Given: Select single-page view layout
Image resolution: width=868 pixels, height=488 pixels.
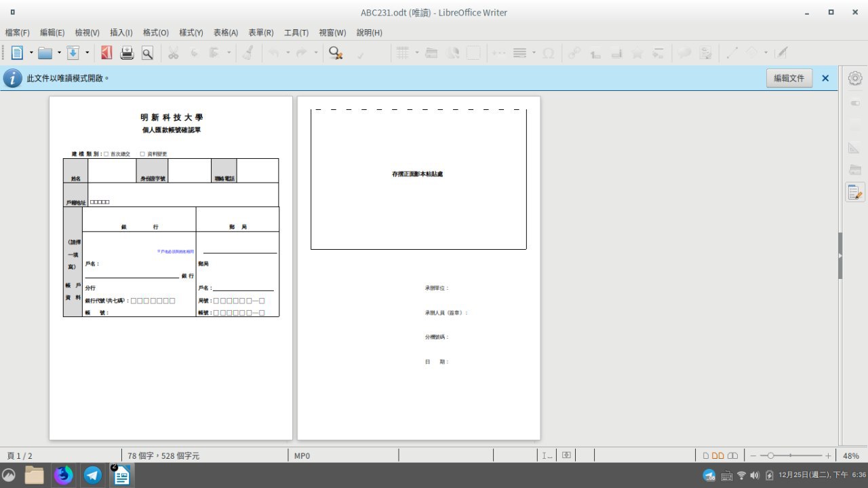Looking at the screenshot, I should pyautogui.click(x=706, y=456).
